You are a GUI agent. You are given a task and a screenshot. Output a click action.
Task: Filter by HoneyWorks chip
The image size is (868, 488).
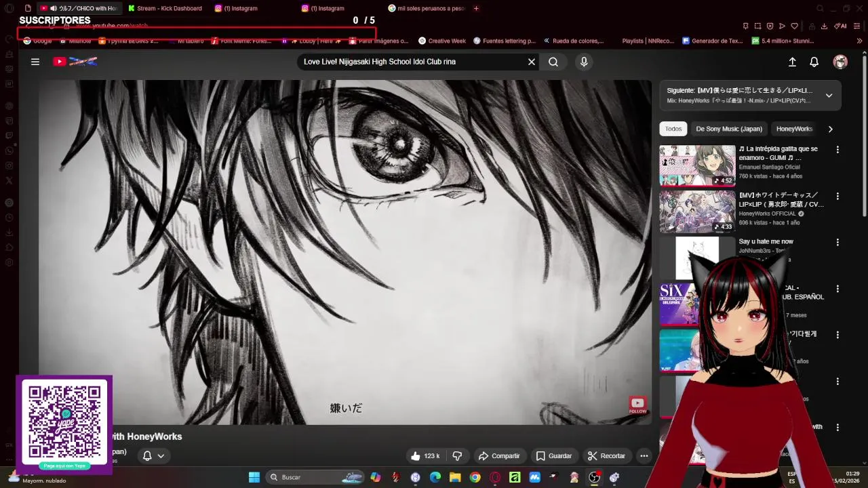click(x=794, y=129)
